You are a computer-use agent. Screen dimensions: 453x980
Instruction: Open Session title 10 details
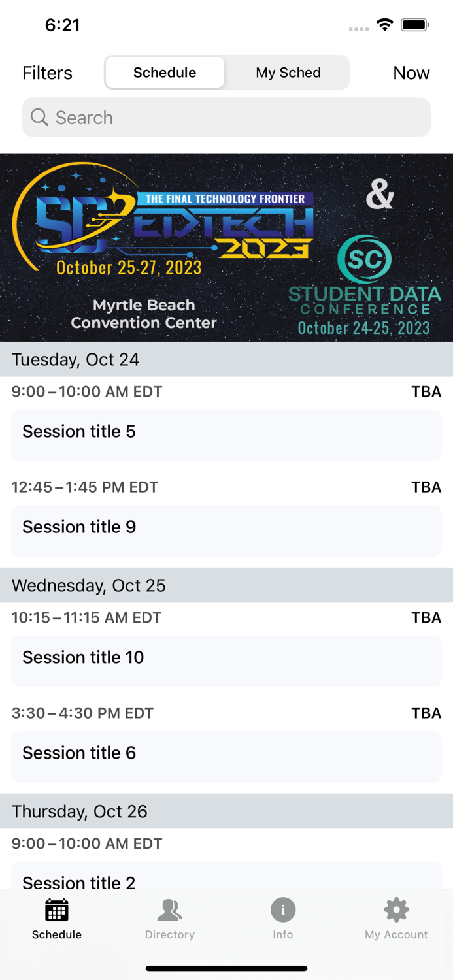(x=226, y=661)
